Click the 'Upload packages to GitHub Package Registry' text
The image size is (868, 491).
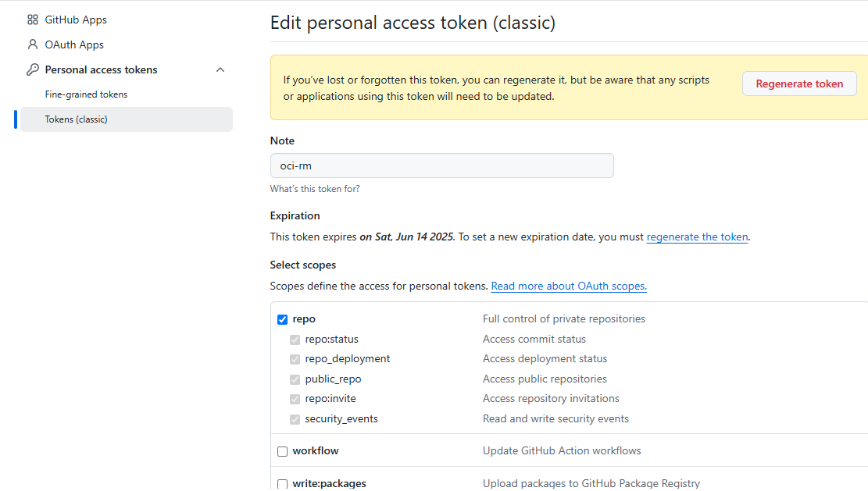point(591,483)
